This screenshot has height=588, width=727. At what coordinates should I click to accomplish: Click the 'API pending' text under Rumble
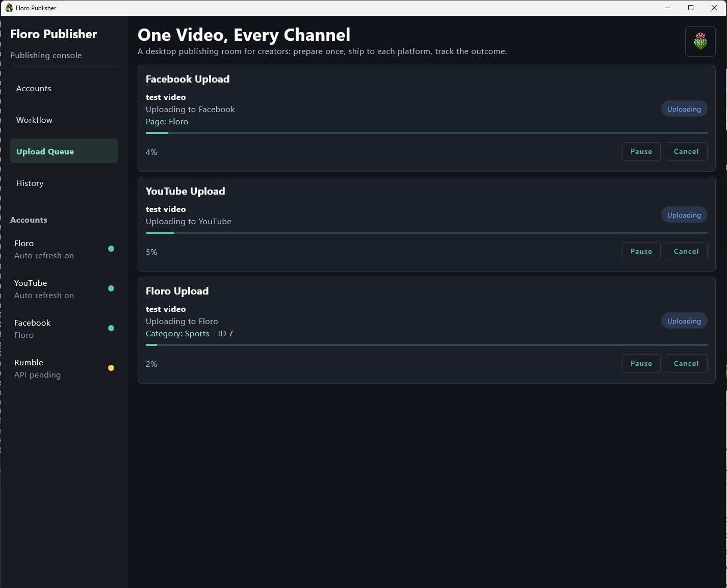38,375
